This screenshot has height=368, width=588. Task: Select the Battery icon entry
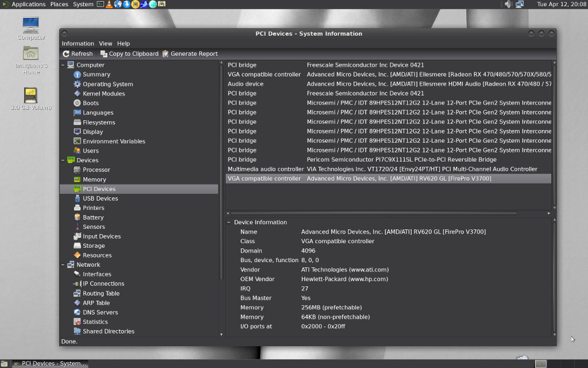coord(77,217)
